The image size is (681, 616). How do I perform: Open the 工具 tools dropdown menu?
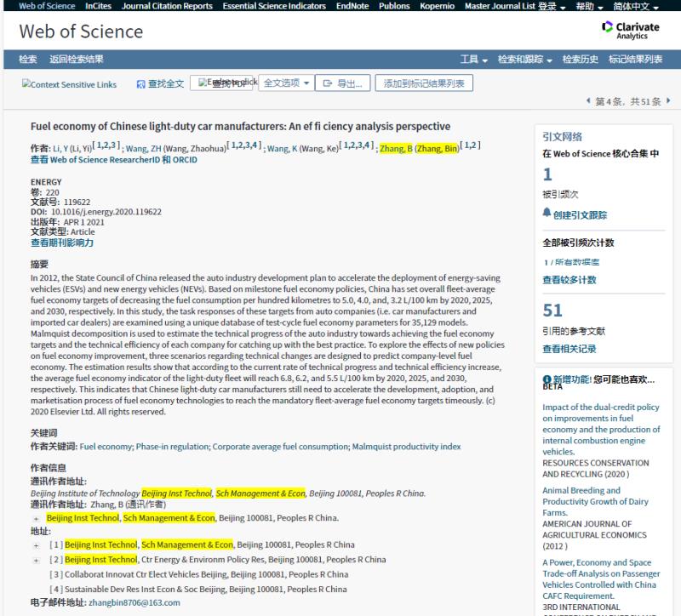click(x=473, y=60)
